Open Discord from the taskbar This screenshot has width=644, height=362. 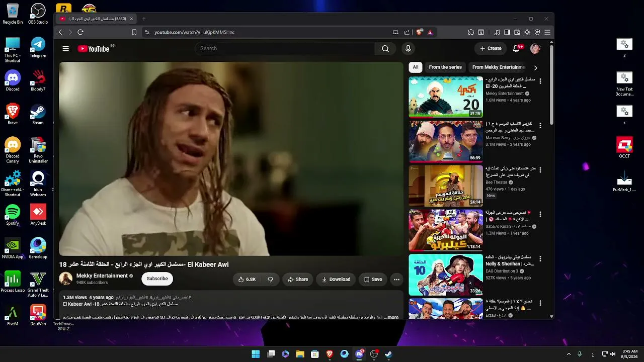tap(359, 354)
